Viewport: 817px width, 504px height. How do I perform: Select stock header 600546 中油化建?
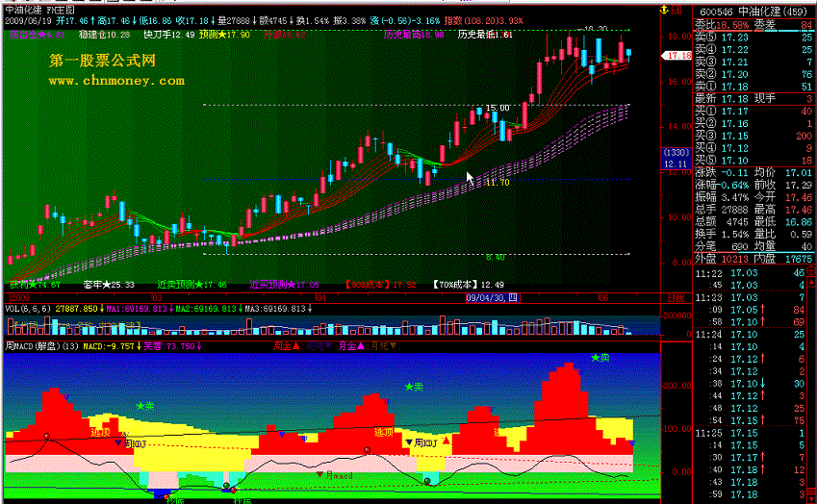[x=753, y=12]
